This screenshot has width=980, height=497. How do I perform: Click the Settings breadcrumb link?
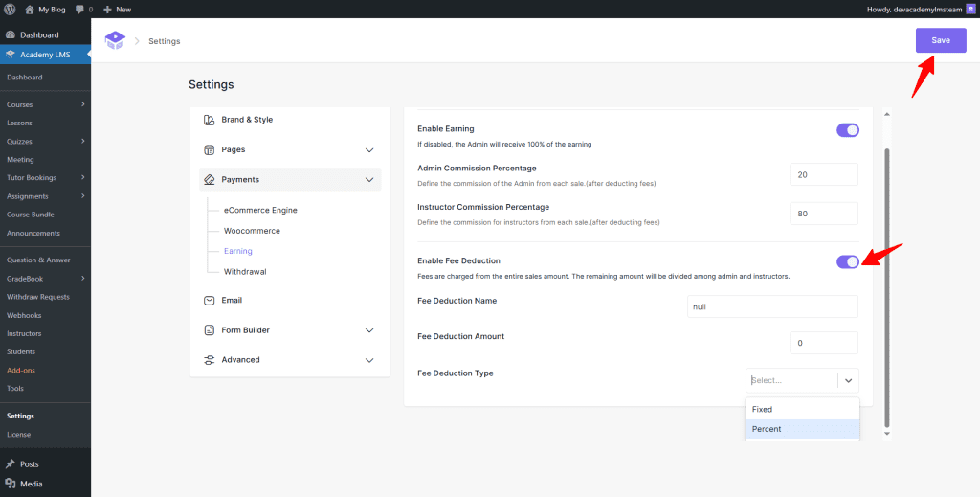165,41
